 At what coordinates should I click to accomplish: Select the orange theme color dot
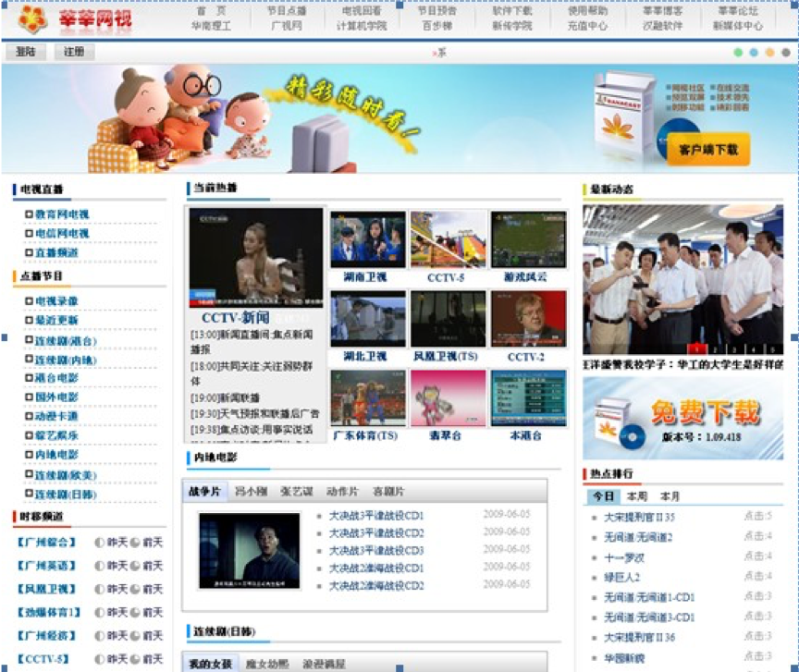pos(770,53)
